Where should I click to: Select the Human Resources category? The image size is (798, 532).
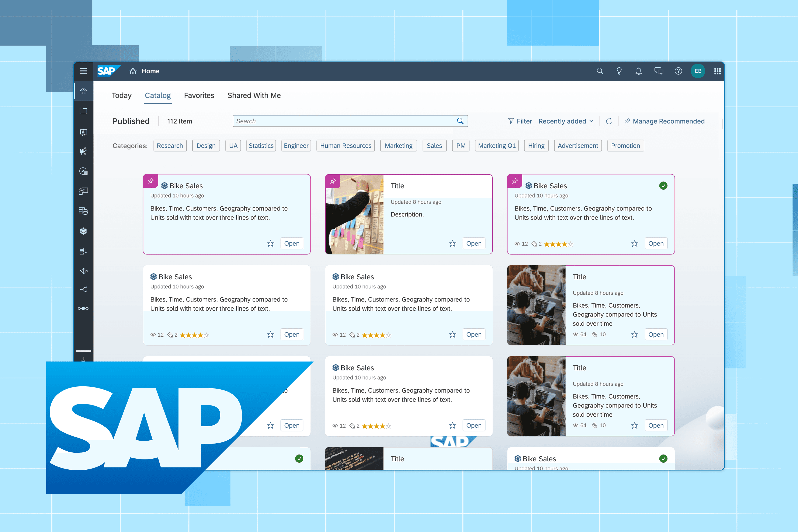click(x=346, y=146)
